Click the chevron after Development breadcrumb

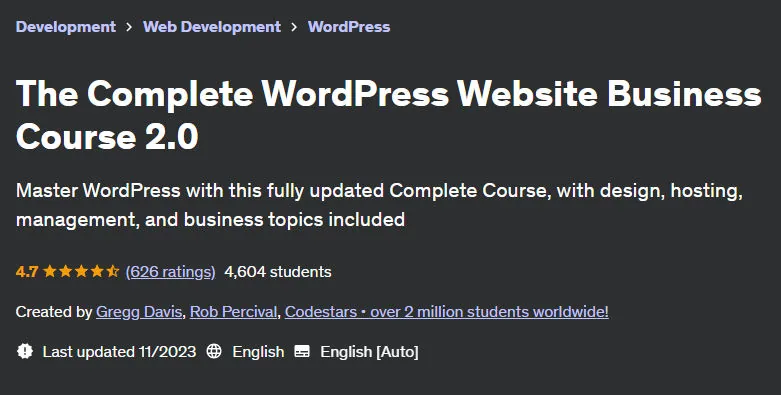pos(130,27)
